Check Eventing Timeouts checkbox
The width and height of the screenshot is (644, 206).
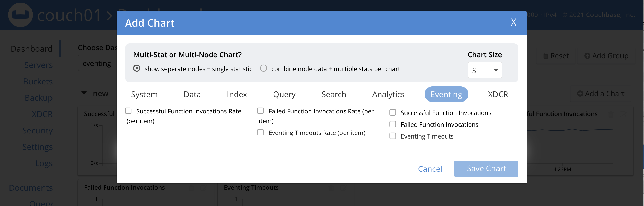coord(393,136)
